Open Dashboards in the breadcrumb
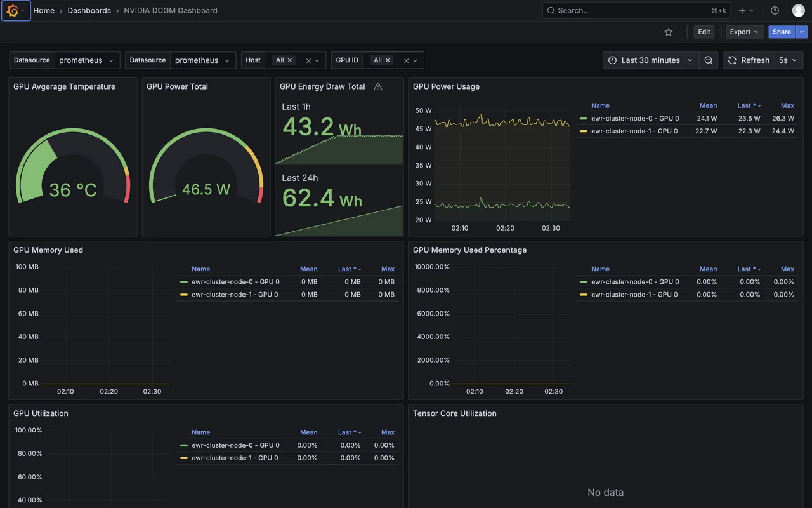The image size is (812, 508). tap(89, 11)
